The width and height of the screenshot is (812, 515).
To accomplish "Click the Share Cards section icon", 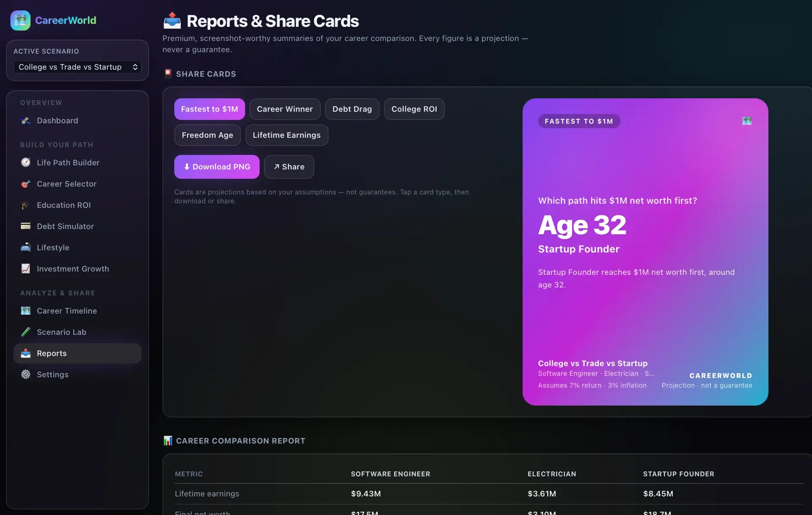I will pos(168,74).
